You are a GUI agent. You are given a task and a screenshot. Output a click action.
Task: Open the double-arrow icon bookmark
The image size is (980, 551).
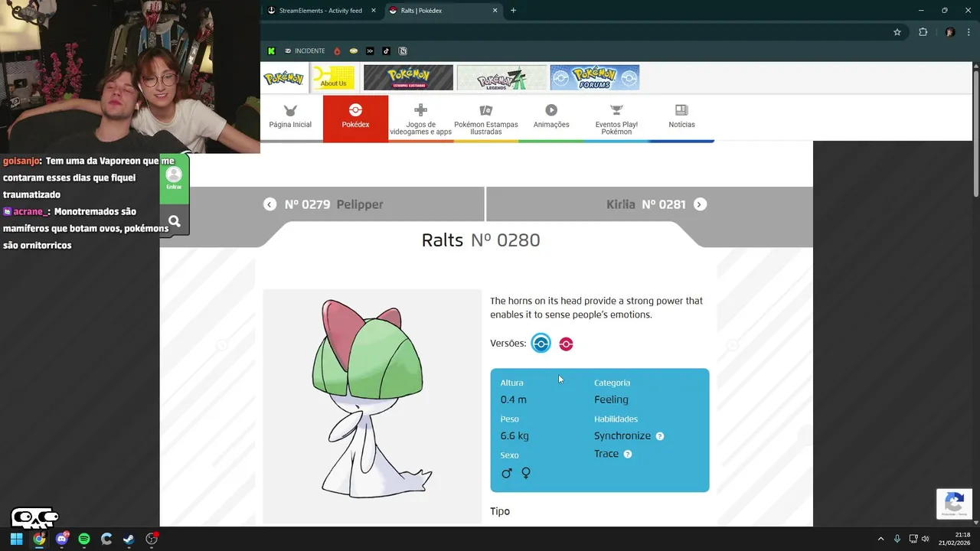point(370,51)
